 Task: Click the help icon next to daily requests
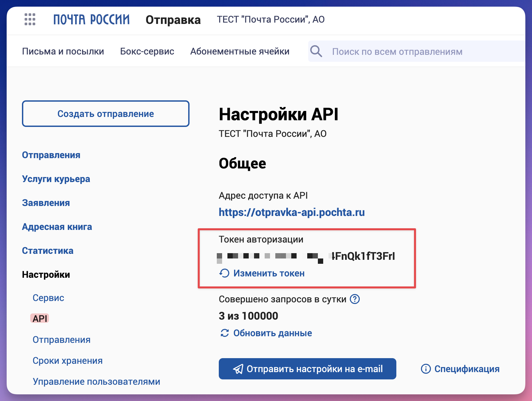pos(355,299)
